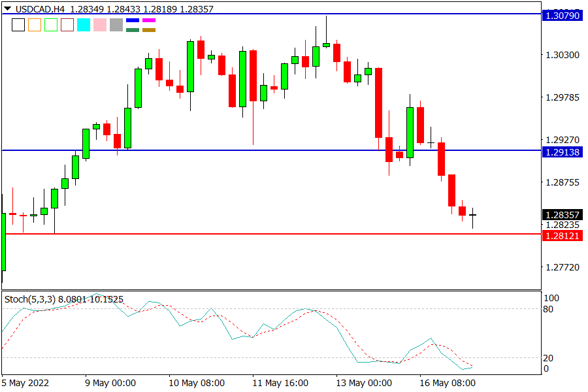
Task: Click the 13 May 00:00 time label
Action: point(364,383)
